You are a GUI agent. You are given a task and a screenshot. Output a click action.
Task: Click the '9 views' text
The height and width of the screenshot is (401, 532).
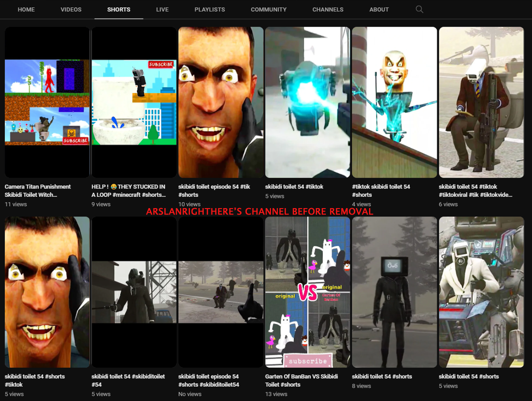point(101,204)
